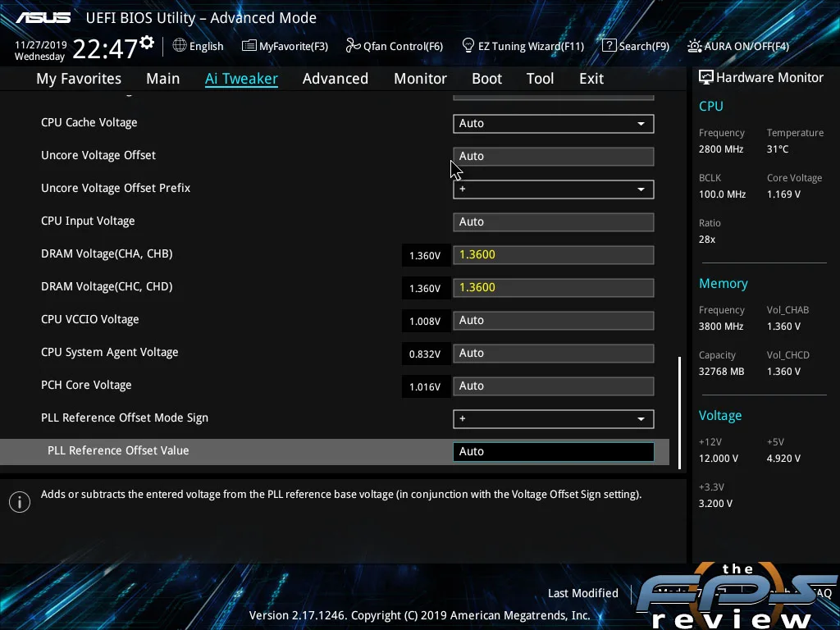The width and height of the screenshot is (840, 630).
Task: Select Uncore Voltage Offset Prefix label
Action: 116,188
